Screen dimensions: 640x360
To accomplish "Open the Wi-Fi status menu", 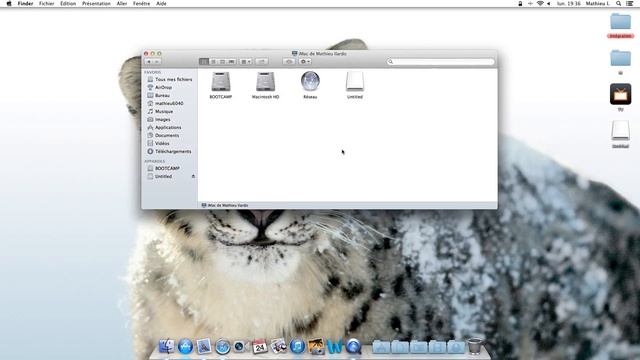I will tap(540, 3).
